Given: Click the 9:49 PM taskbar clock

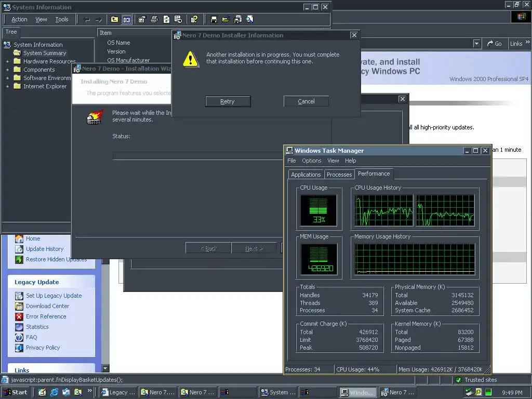Looking at the screenshot, I should (512, 393).
